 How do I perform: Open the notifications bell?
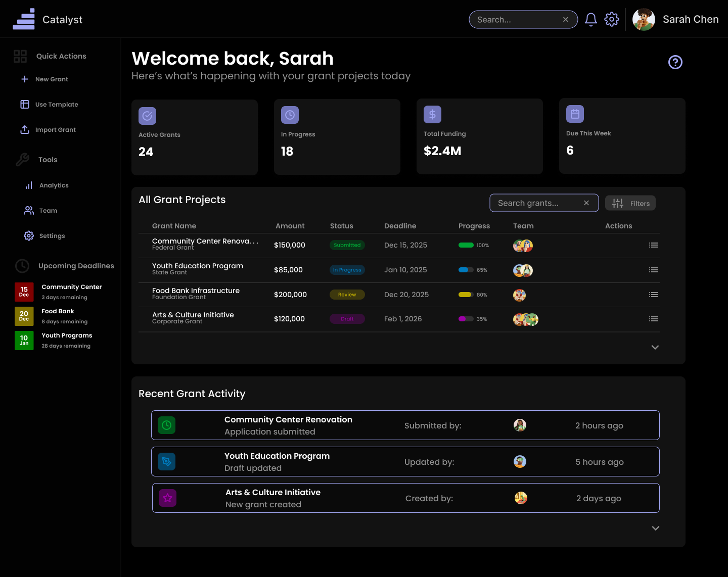(590, 20)
